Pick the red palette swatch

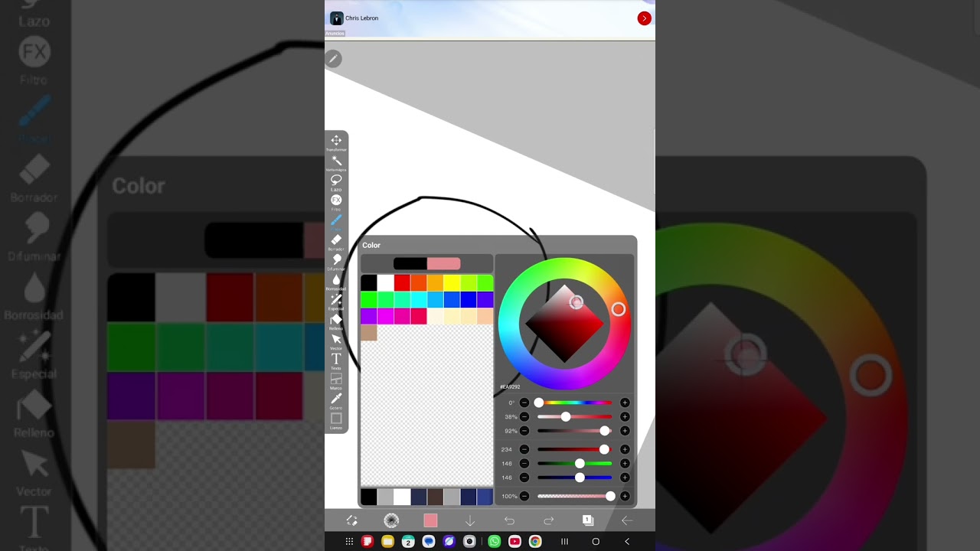click(402, 283)
